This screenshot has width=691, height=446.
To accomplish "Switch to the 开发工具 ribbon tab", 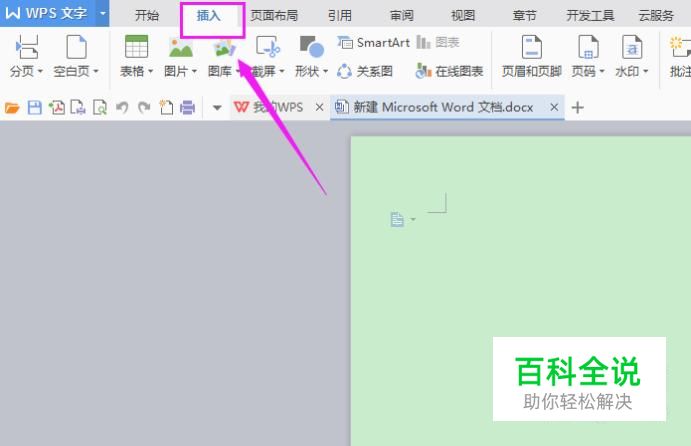I will coord(590,15).
